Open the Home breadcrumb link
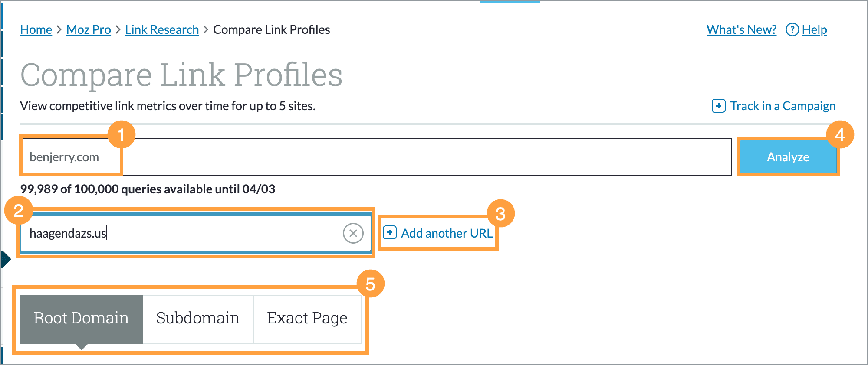Viewport: 868px width, 365px height. pyautogui.click(x=36, y=29)
